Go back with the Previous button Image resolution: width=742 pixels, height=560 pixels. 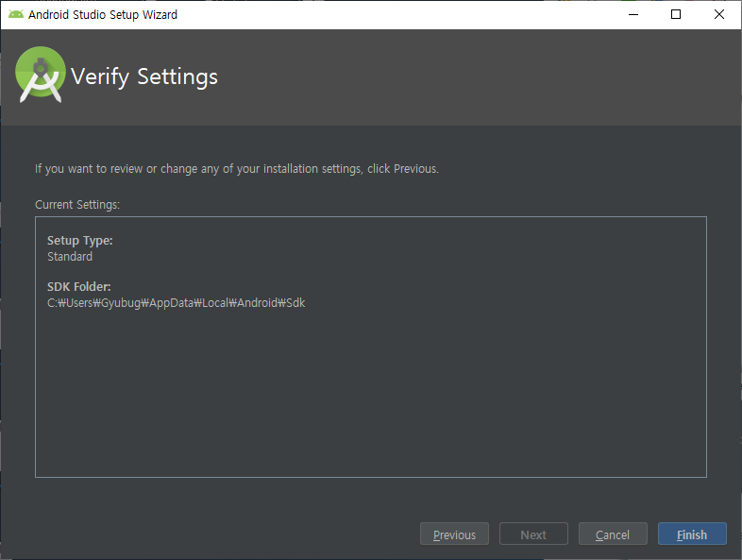[x=454, y=534]
